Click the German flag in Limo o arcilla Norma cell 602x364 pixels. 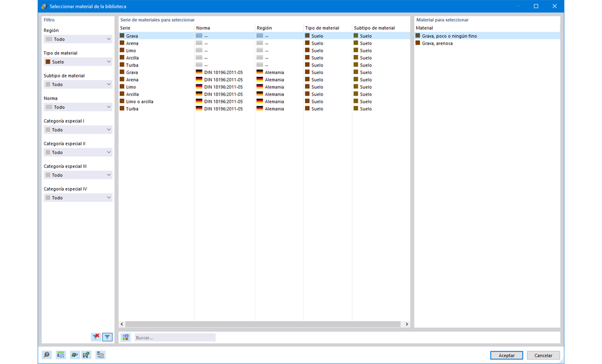(x=199, y=101)
